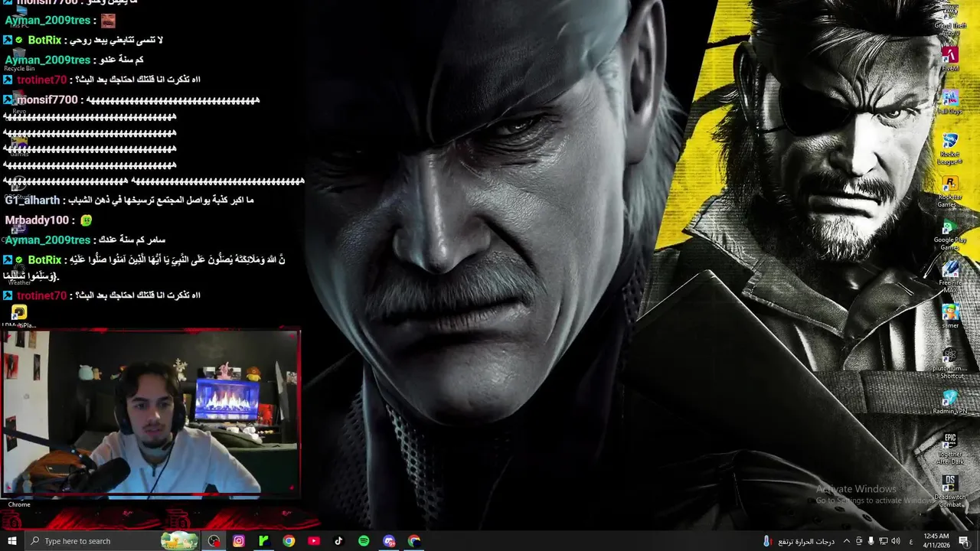Launch Free Fire MAX desktop shortcut
Viewport: 980px width, 551px height.
(x=950, y=277)
